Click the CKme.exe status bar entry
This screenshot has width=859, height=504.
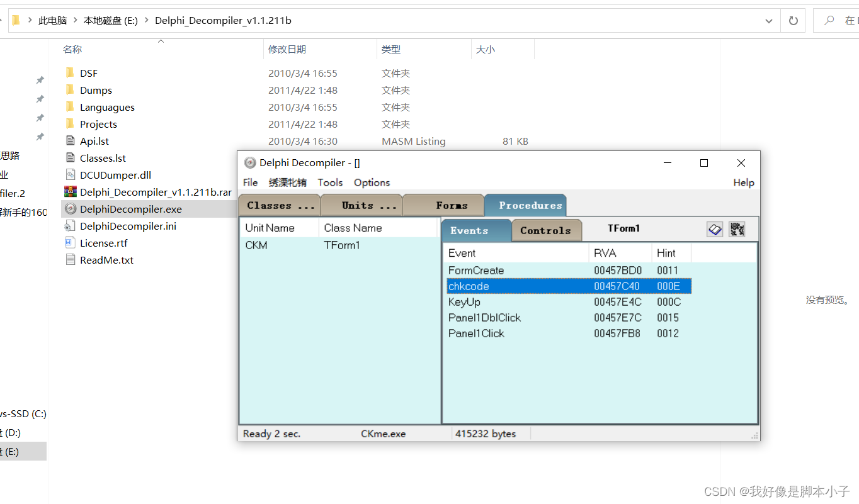tap(383, 434)
